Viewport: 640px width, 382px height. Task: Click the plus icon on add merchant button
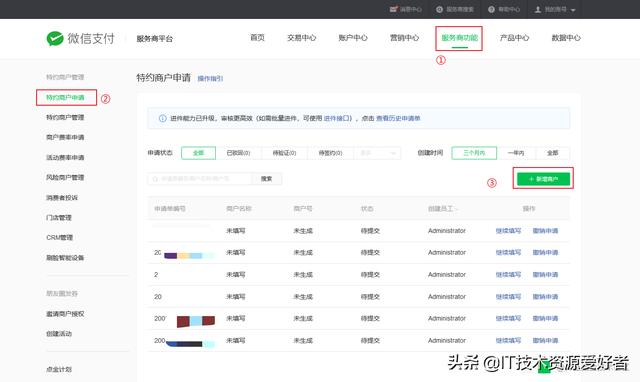531,179
